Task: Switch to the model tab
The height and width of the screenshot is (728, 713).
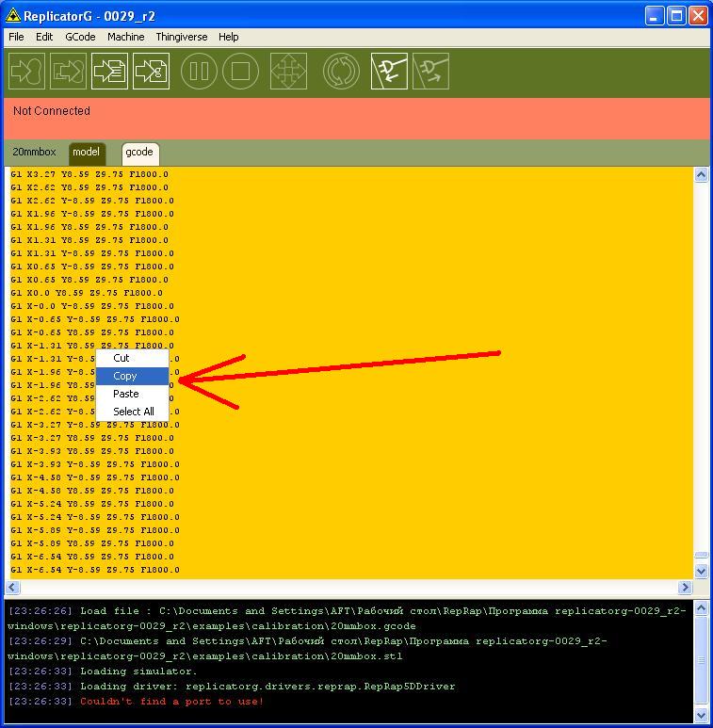Action: click(87, 153)
